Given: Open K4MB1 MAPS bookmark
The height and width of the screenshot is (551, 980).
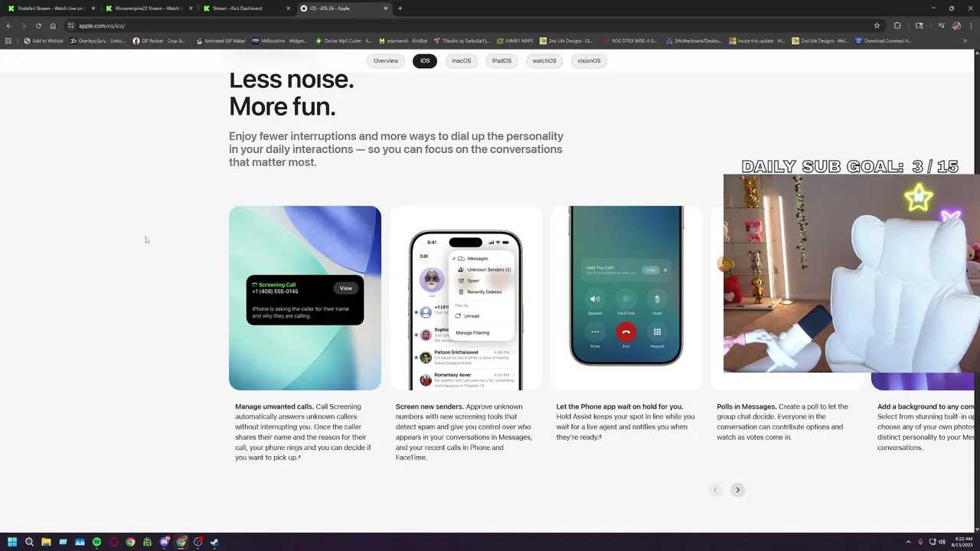Looking at the screenshot, I should coord(514,41).
